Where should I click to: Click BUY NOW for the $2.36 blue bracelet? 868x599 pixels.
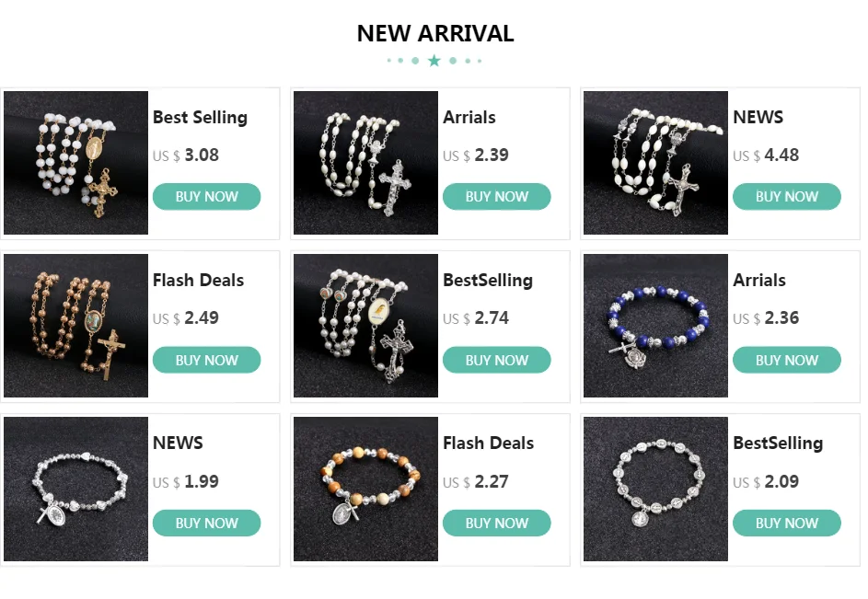coord(787,360)
